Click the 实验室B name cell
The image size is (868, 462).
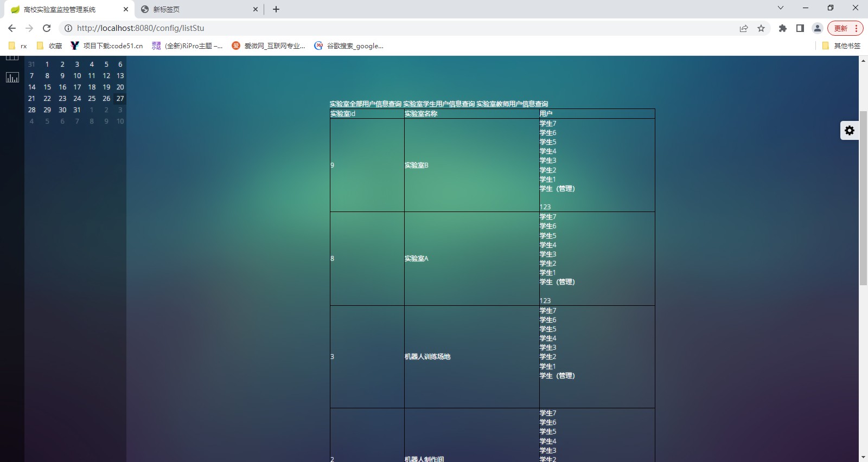(472, 165)
